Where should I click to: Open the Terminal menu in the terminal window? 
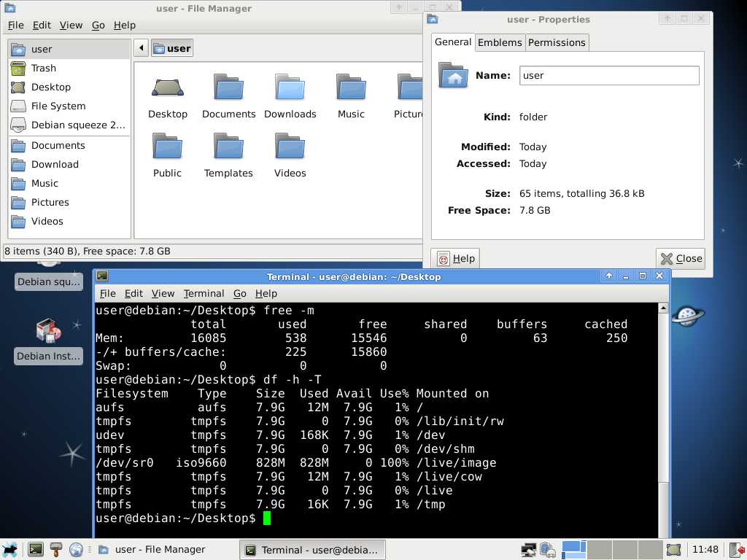coord(204,293)
